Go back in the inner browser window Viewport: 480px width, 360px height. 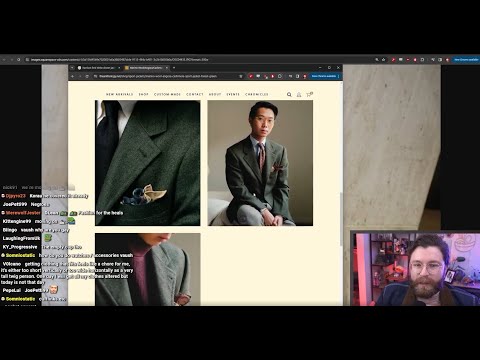pos(72,76)
